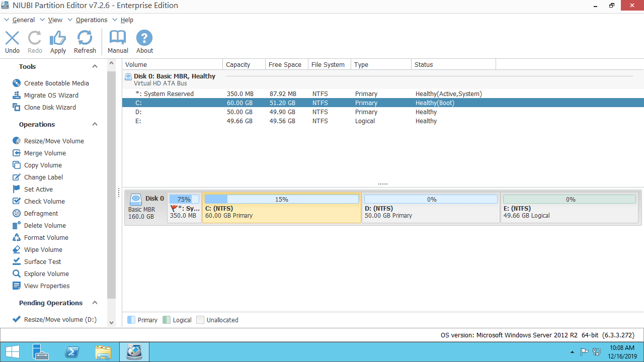Open the About question mark icon
The width and height of the screenshot is (644, 362).
[x=144, y=42]
